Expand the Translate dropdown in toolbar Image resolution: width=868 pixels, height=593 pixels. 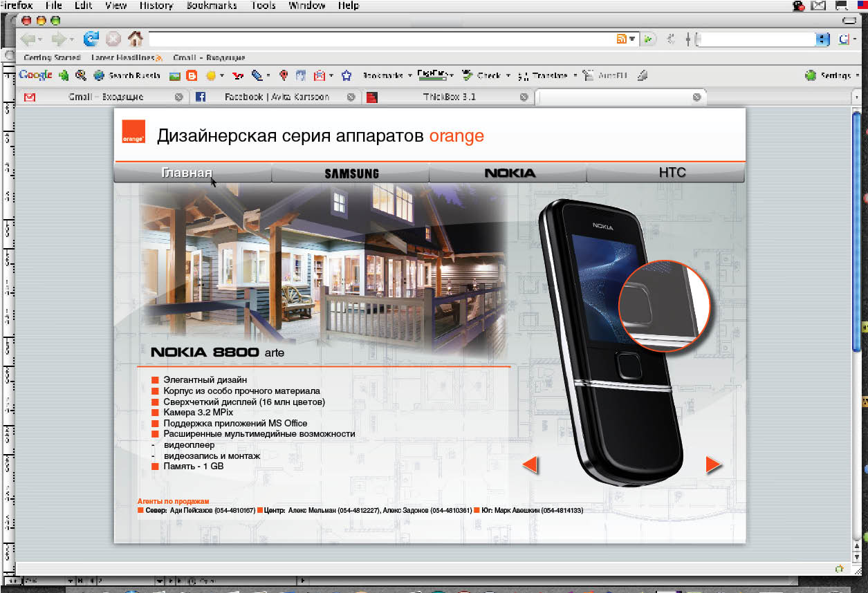(575, 76)
